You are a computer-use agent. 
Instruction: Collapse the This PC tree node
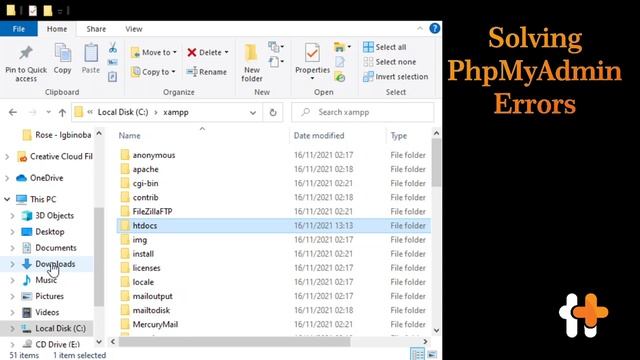coord(7,199)
